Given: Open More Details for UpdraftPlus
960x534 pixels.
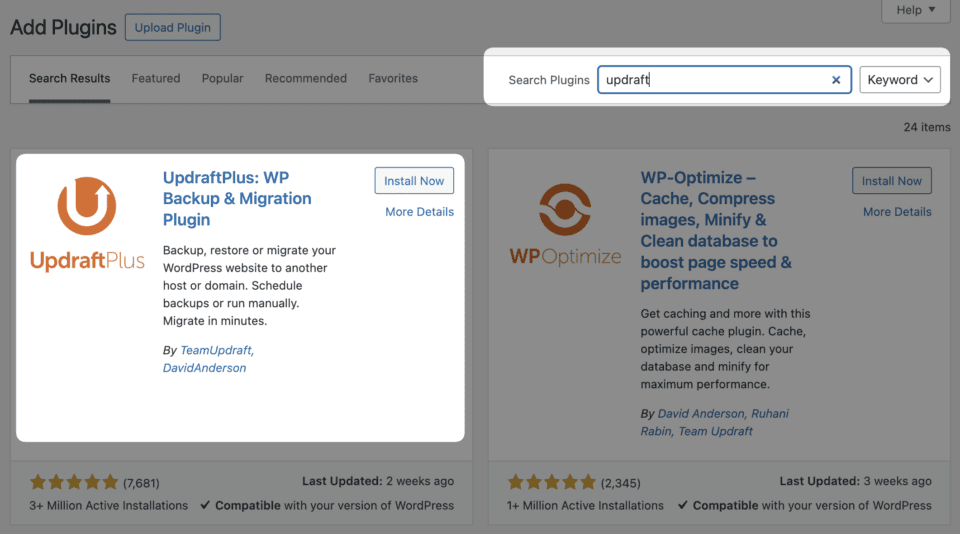Looking at the screenshot, I should pos(419,212).
